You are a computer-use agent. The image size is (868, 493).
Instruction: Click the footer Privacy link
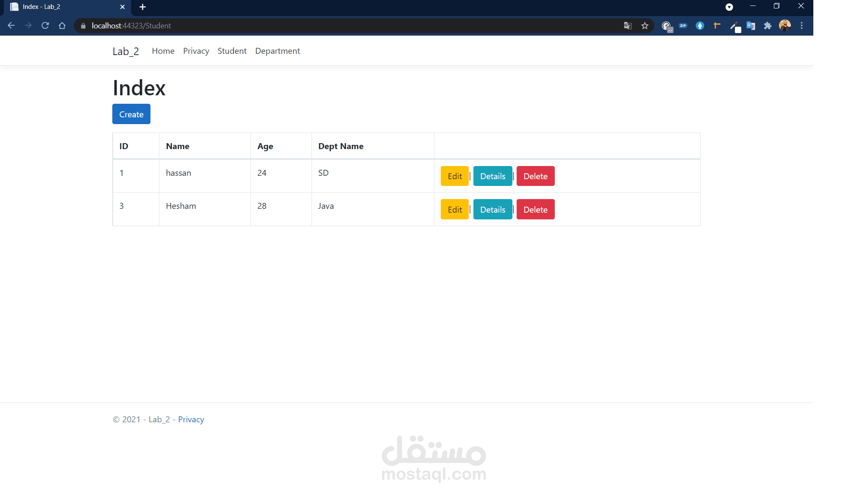click(x=191, y=419)
